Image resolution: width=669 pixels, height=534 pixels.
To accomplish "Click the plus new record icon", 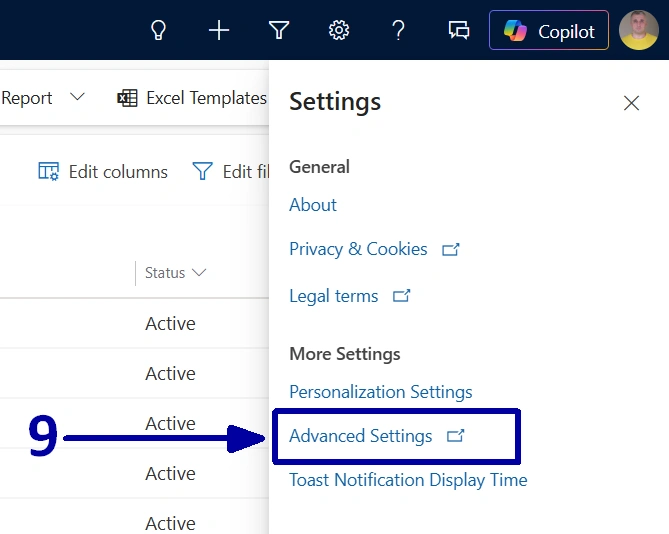I will click(219, 30).
